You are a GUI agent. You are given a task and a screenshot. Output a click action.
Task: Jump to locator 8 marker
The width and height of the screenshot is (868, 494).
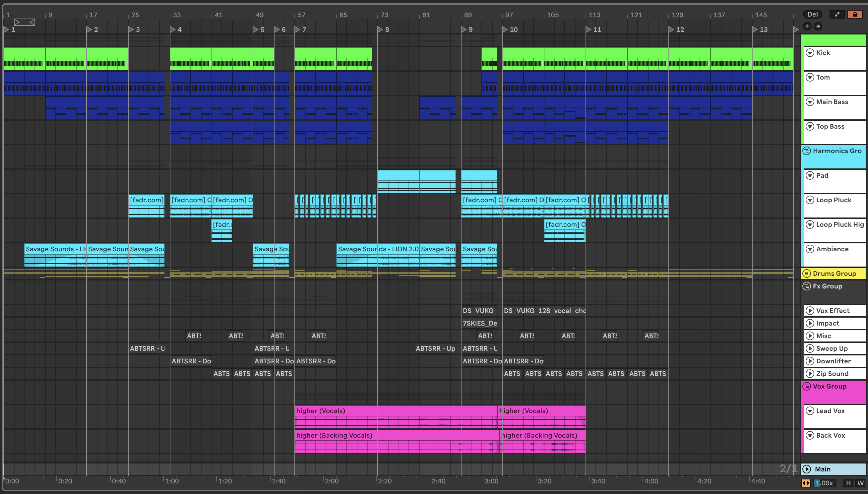pos(380,30)
